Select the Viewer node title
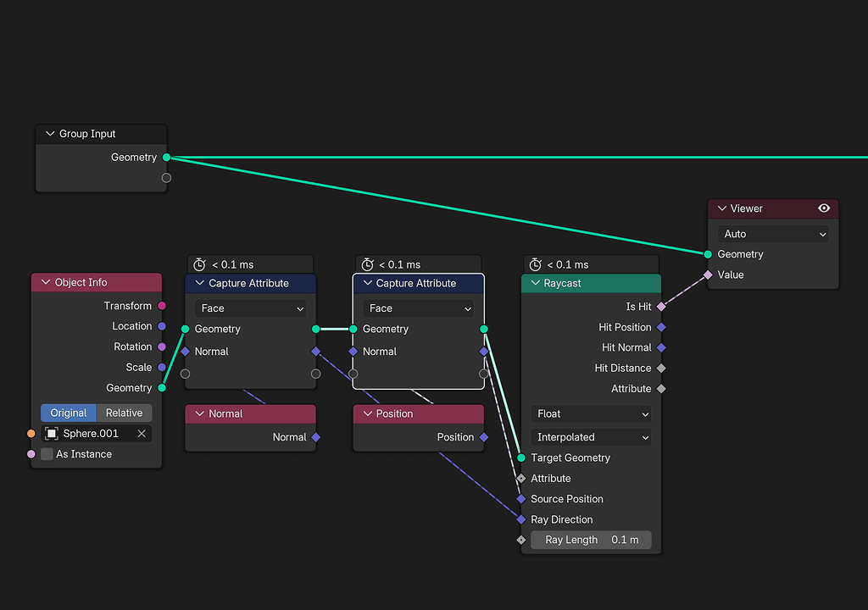The width and height of the screenshot is (868, 610). pyautogui.click(x=746, y=208)
